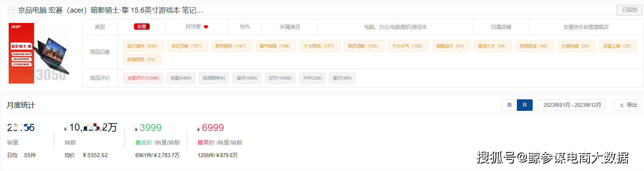Click the image icon before the product title
Image resolution: width=644 pixels, height=171 pixels.
click(x=11, y=10)
